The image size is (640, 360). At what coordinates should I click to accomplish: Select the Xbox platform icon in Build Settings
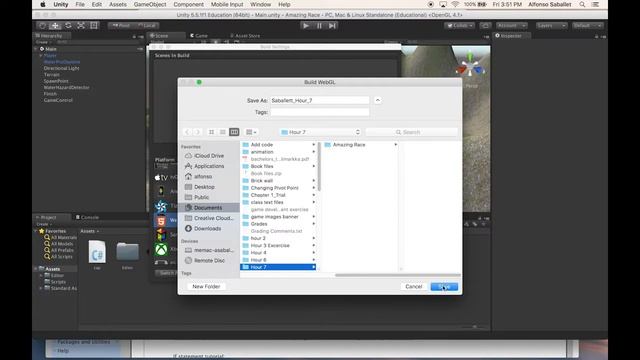(x=161, y=249)
